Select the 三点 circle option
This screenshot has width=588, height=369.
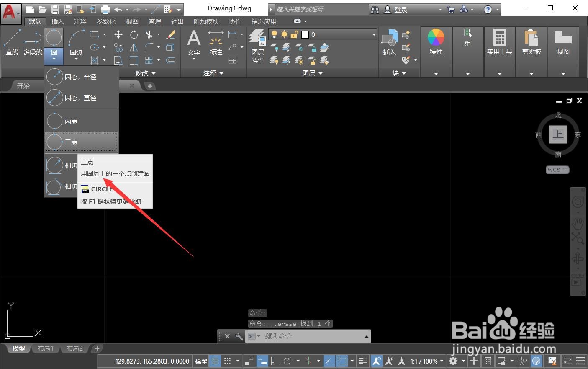(x=82, y=142)
